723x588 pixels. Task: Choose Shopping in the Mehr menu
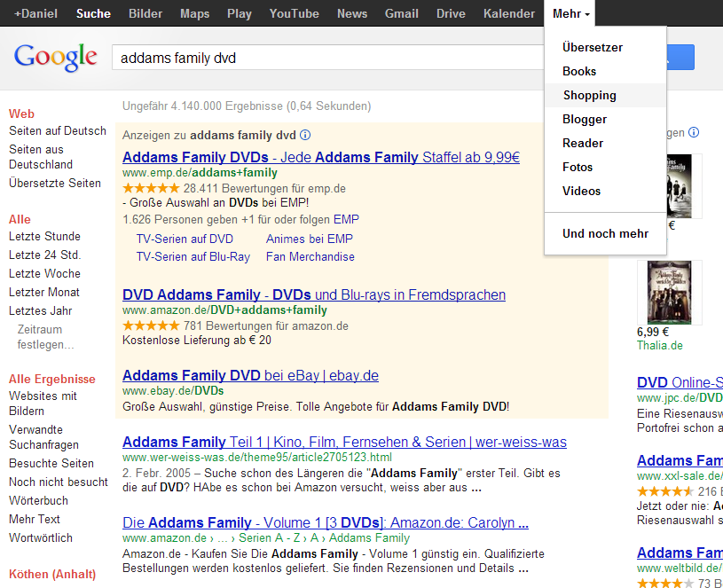click(x=605, y=96)
